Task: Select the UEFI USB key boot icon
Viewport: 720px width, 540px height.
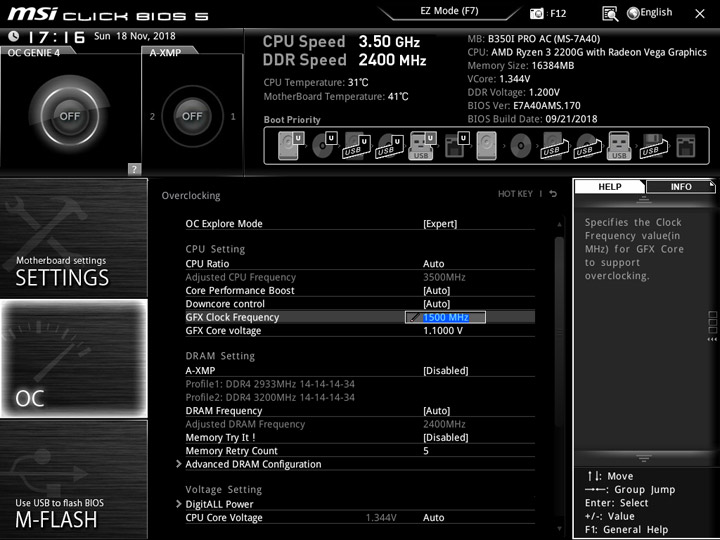Action: [422, 146]
